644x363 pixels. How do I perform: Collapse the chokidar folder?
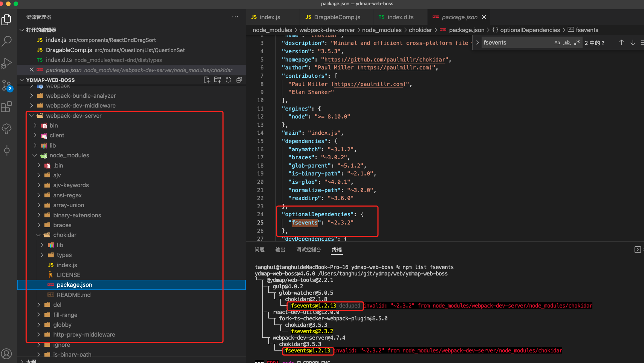coord(38,235)
